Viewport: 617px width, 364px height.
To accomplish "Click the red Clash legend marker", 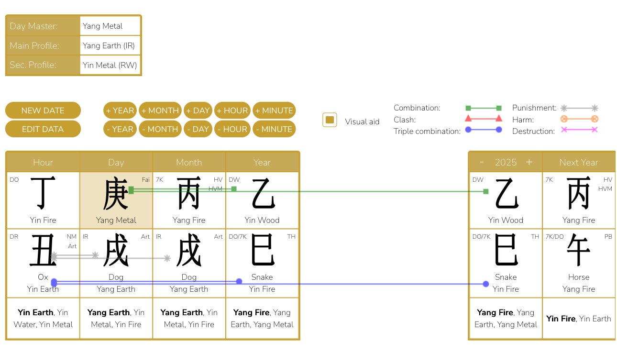I will 483,119.
